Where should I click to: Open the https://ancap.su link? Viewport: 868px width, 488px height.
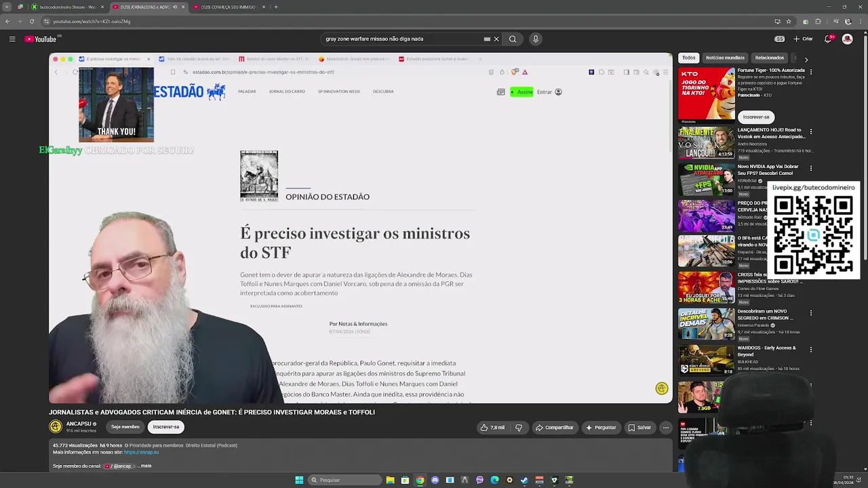[141, 452]
